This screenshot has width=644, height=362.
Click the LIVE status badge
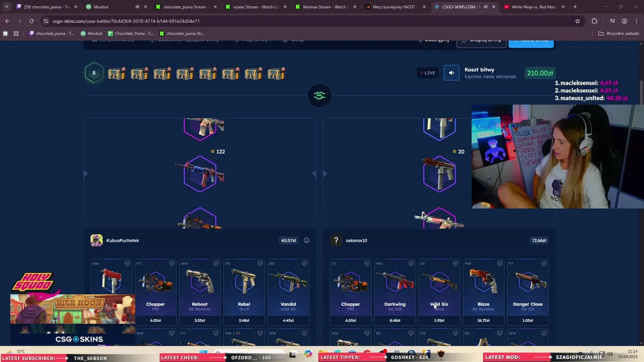click(x=427, y=73)
